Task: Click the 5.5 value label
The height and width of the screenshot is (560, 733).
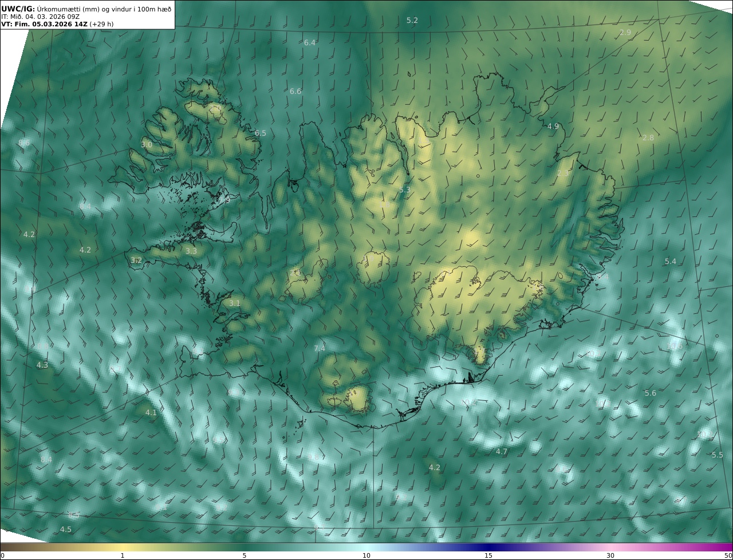Action: click(718, 455)
